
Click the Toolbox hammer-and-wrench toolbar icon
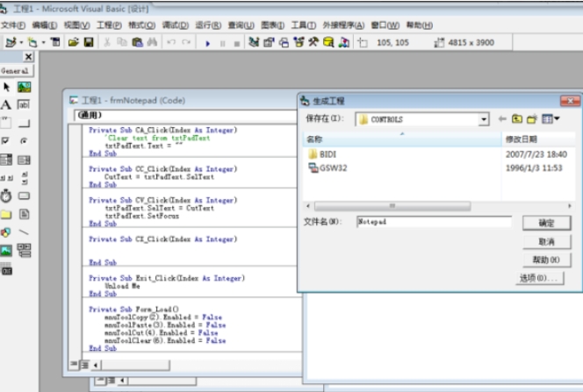(313, 42)
